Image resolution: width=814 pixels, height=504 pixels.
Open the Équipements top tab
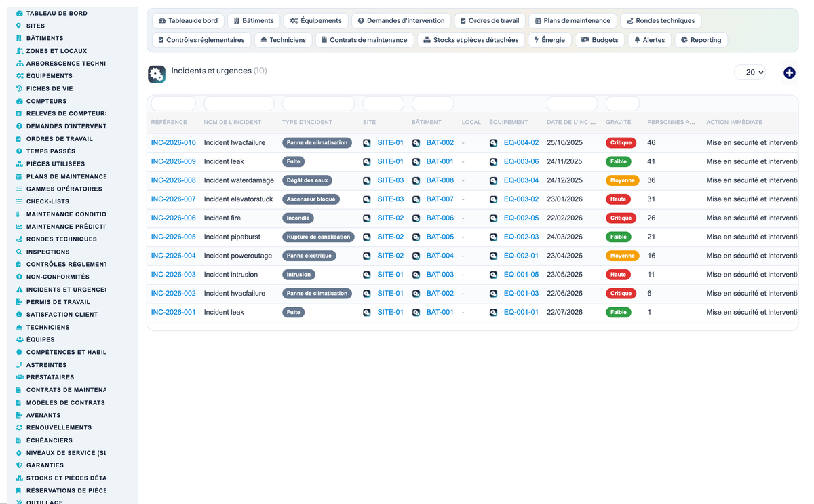tap(315, 21)
